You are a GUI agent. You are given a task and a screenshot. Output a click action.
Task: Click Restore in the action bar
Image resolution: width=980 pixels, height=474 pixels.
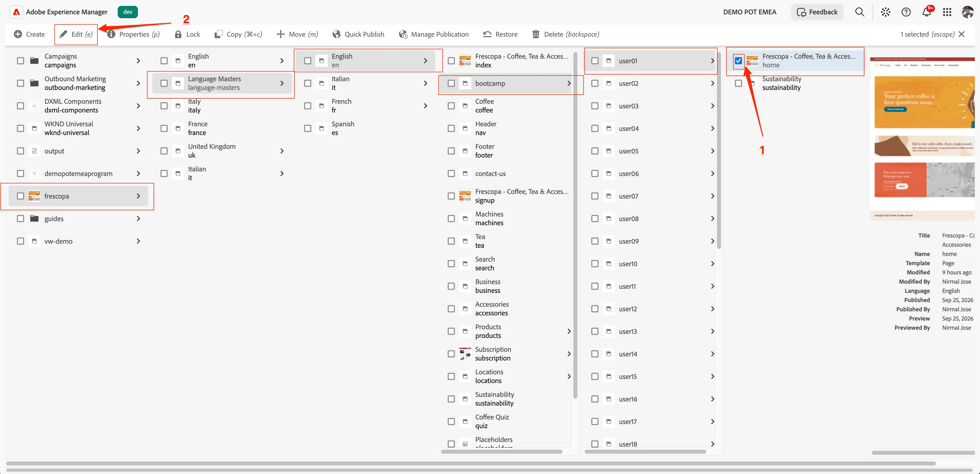500,34
